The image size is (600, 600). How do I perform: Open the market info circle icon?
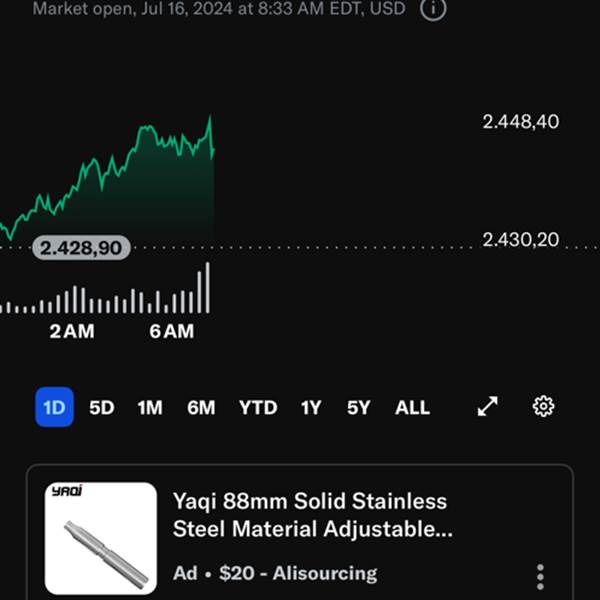click(x=433, y=8)
